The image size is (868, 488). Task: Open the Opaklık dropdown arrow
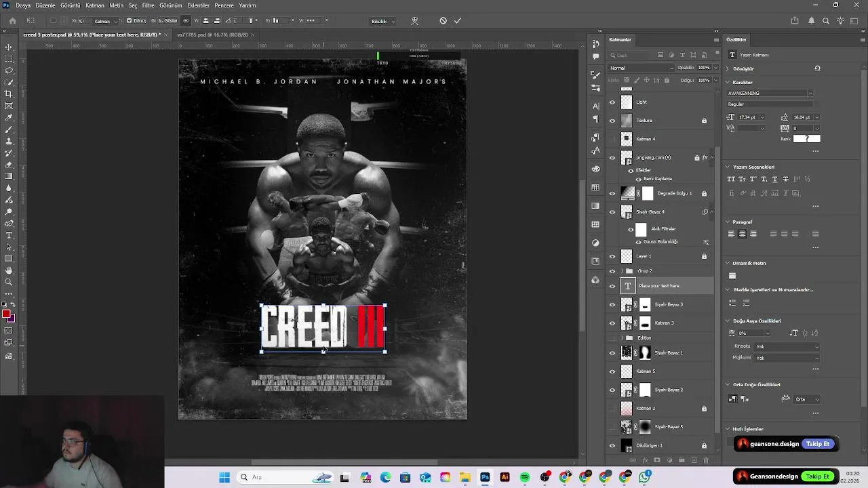(x=715, y=68)
